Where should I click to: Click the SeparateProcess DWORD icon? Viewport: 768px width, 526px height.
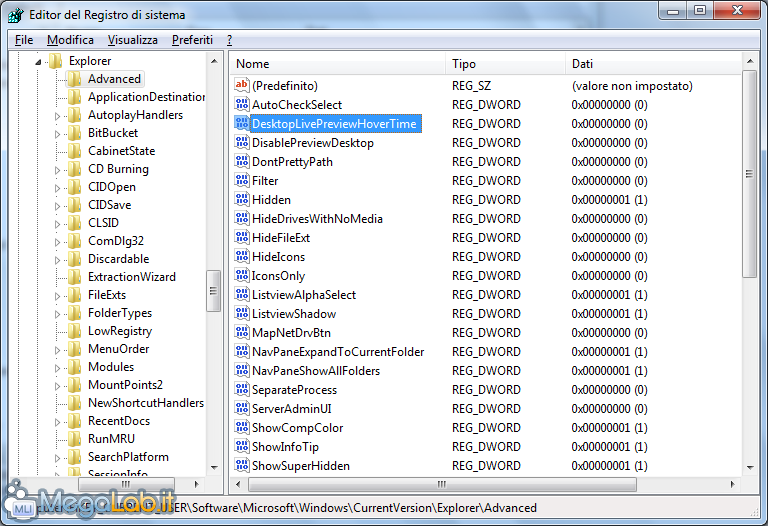[242, 389]
